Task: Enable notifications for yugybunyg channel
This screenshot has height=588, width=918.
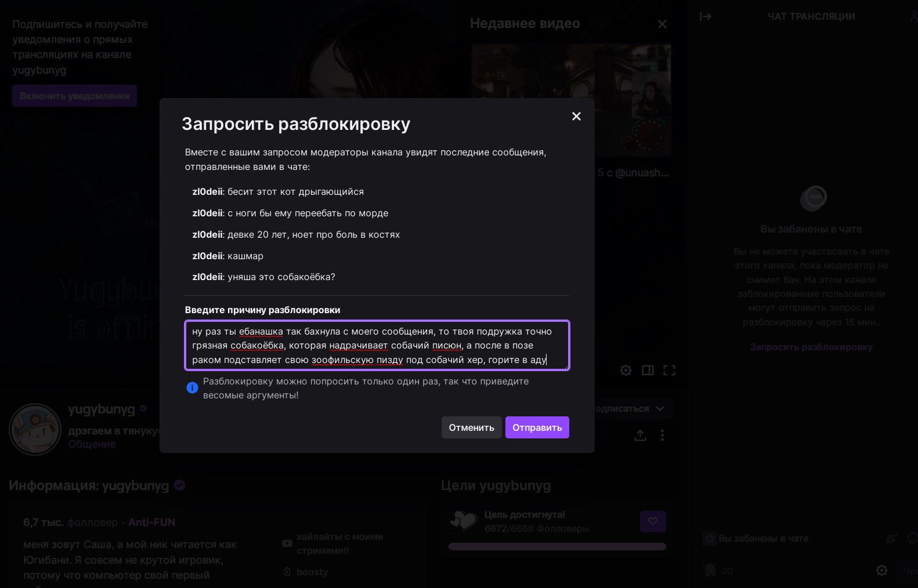Action: coord(74,96)
